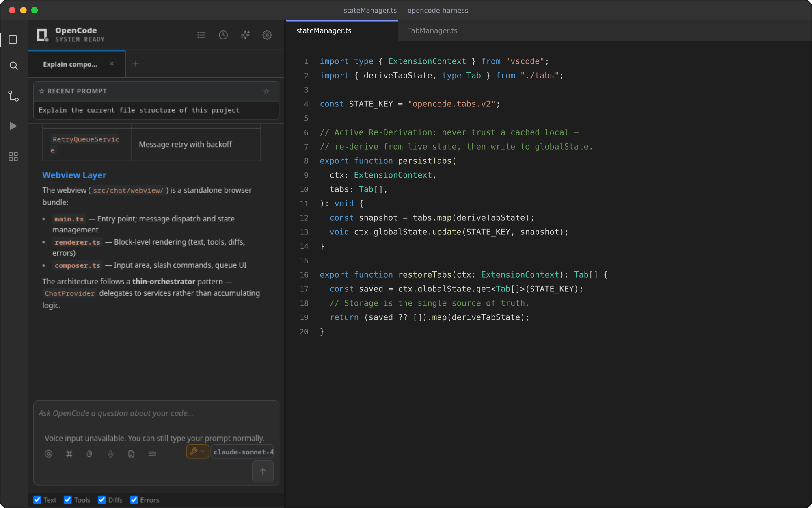Click the sparkle magic icon in the OpenCode header
812x508 pixels.
245,35
